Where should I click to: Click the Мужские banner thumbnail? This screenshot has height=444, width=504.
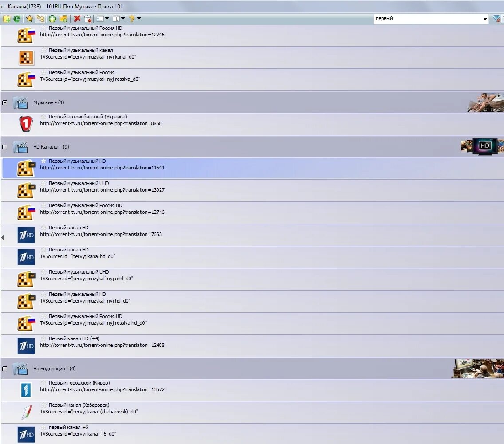pos(485,102)
